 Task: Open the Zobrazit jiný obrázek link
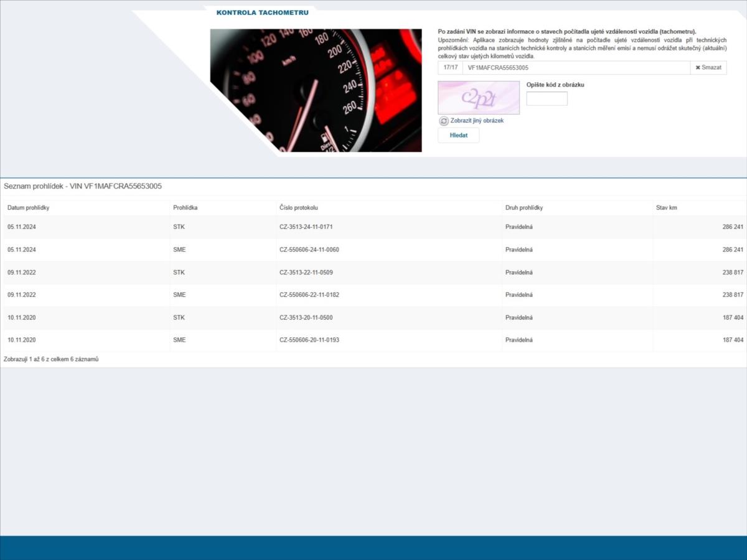click(477, 121)
